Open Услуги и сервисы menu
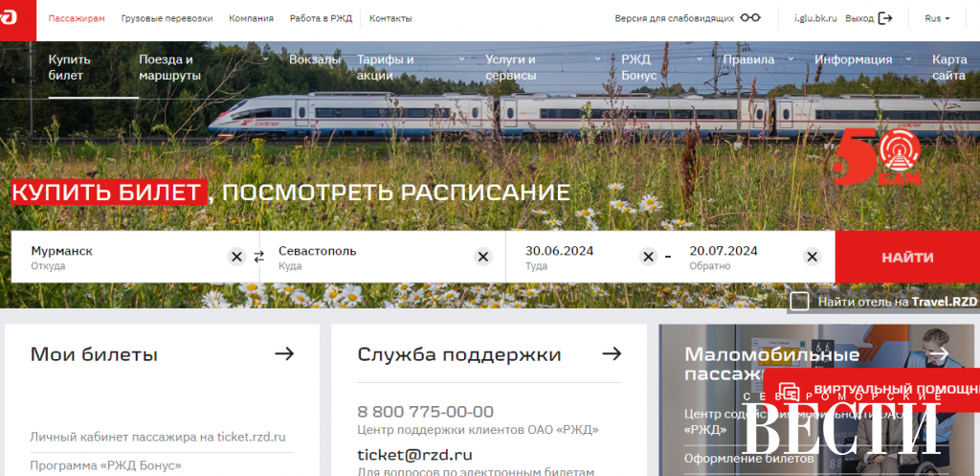This screenshot has height=476, width=980. [511, 68]
